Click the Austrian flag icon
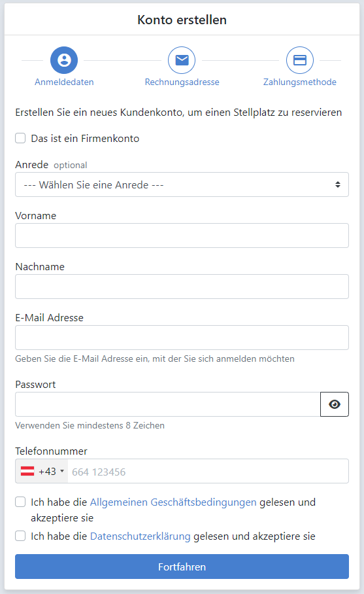 click(x=27, y=471)
